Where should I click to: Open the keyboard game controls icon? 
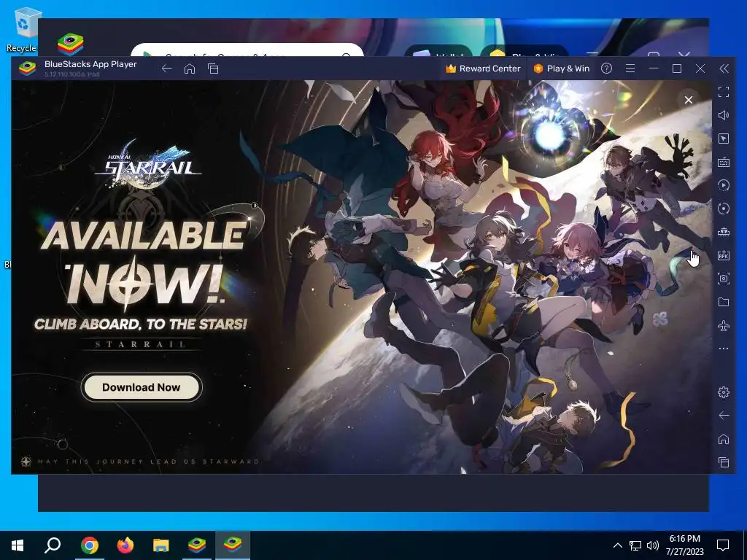click(724, 162)
